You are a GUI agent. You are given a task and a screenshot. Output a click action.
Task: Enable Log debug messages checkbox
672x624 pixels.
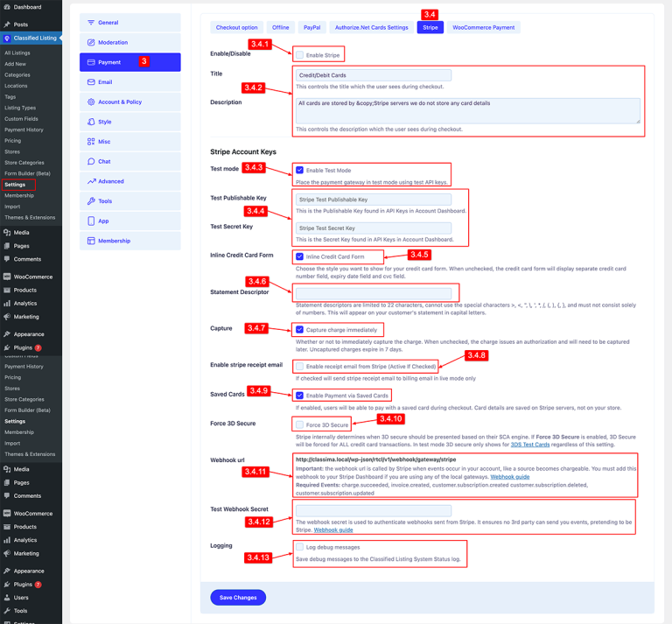point(299,547)
